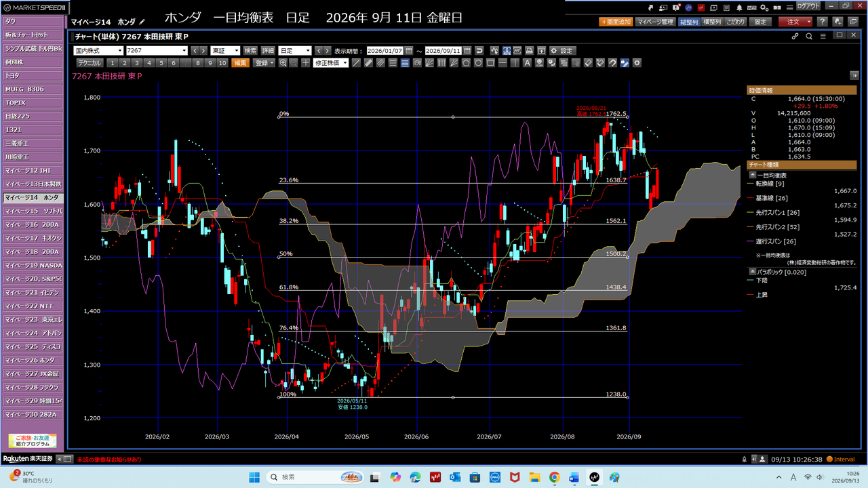The image size is (868, 488).
Task: Click the 検索 search button
Action: click(251, 51)
